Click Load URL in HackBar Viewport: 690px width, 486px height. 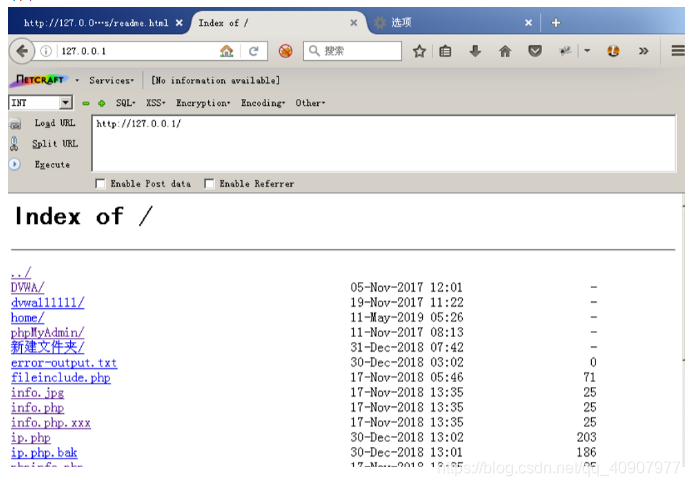click(55, 123)
